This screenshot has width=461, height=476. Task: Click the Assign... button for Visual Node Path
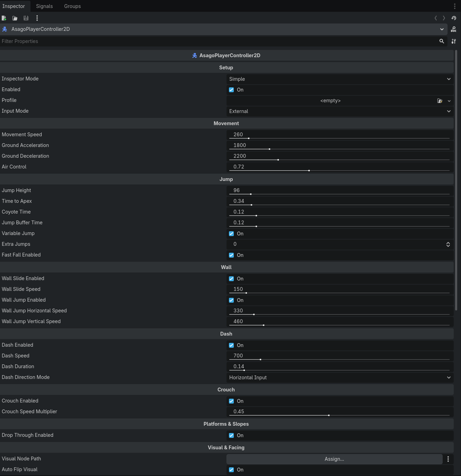[334, 459]
